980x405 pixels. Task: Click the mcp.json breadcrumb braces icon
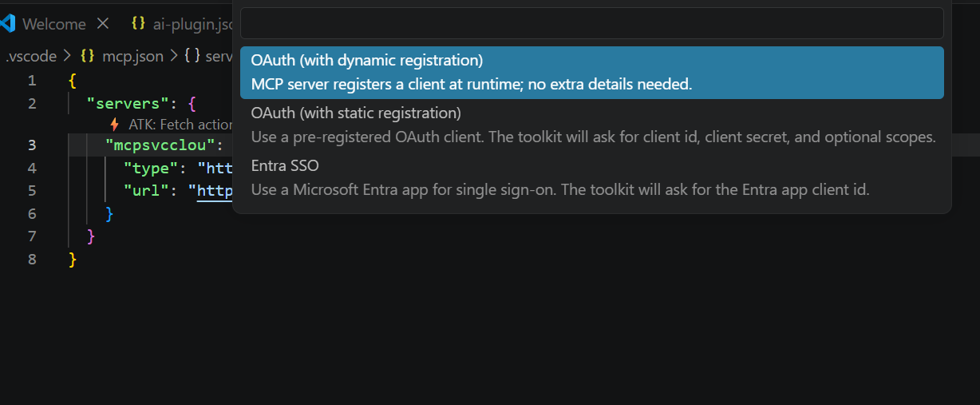(x=88, y=56)
